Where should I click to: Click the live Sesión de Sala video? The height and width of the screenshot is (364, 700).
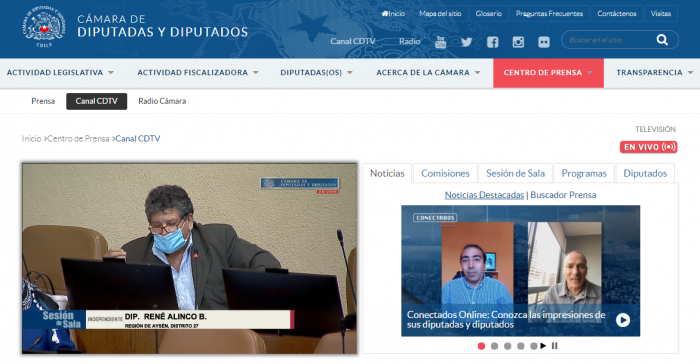pyautogui.click(x=190, y=259)
